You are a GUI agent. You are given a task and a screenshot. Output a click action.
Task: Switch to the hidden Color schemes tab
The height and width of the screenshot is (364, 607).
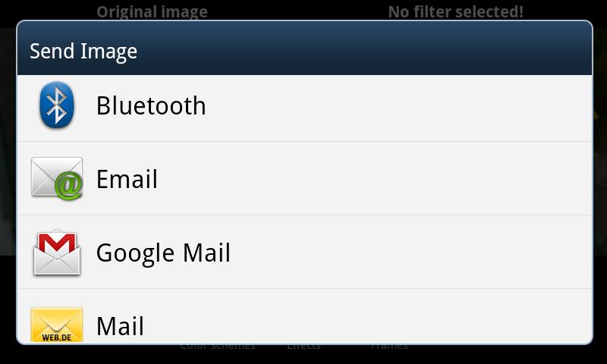coord(218,347)
